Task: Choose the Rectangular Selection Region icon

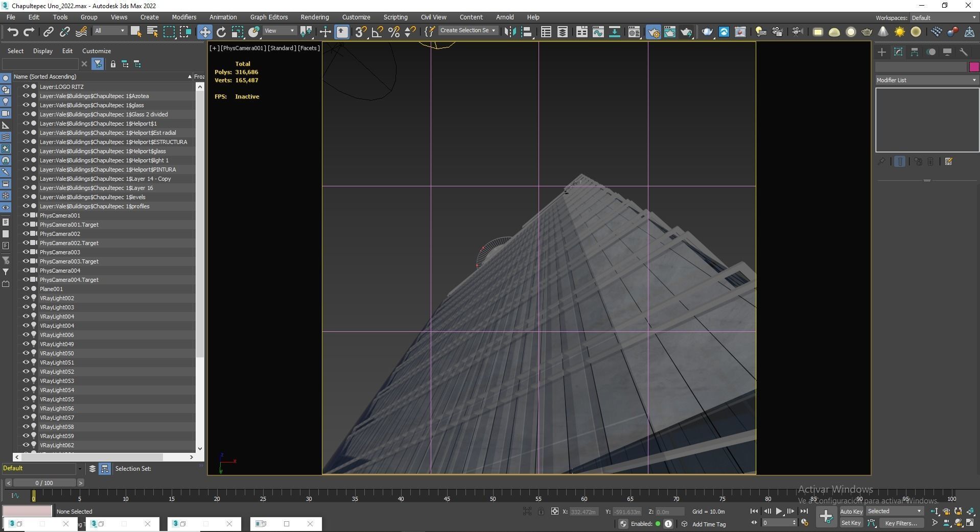Action: (x=169, y=32)
